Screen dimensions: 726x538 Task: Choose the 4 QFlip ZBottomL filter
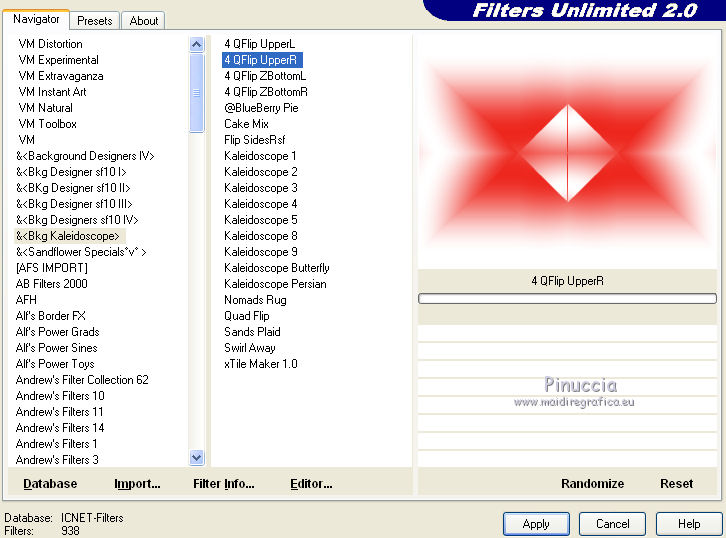(x=265, y=76)
